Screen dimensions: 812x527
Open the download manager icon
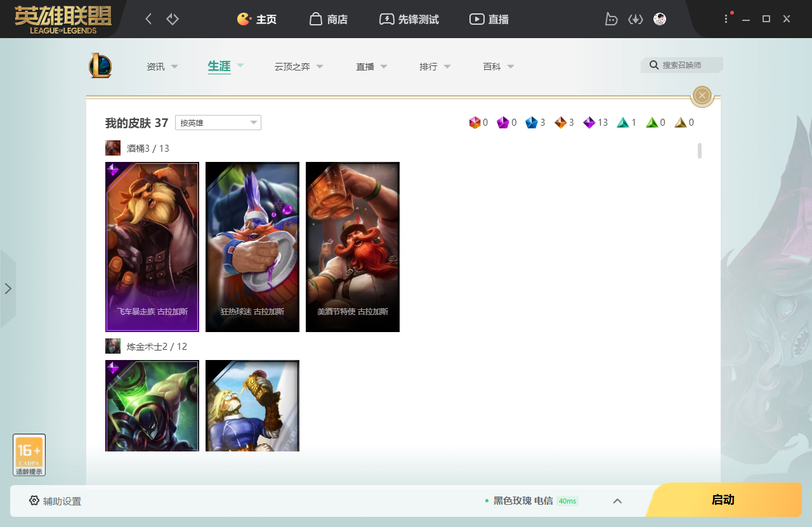[x=636, y=19]
